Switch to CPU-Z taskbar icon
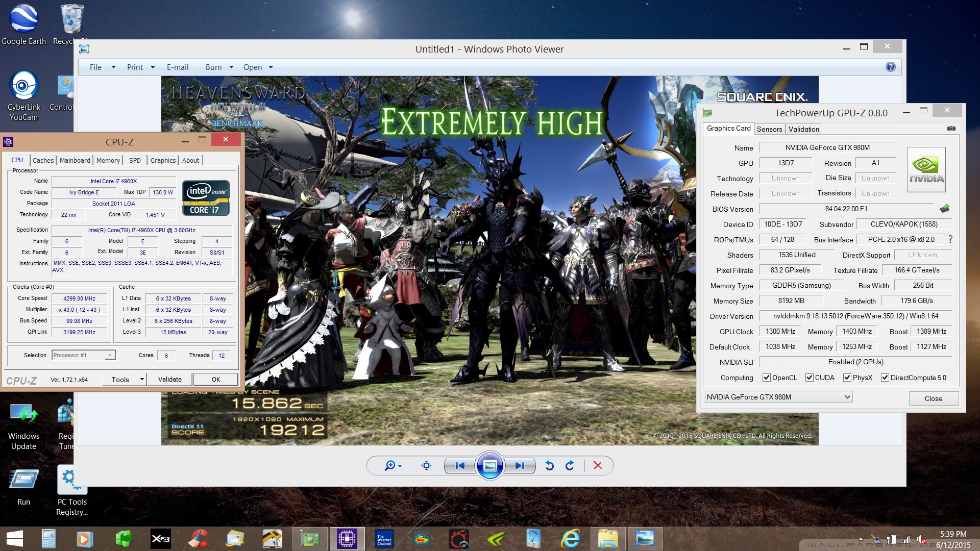Image resolution: width=980 pixels, height=551 pixels. tap(347, 539)
